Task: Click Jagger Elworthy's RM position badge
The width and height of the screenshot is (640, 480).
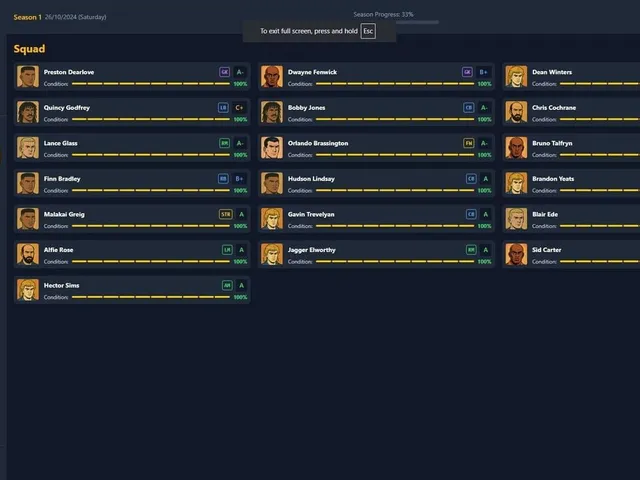Action: (471, 250)
